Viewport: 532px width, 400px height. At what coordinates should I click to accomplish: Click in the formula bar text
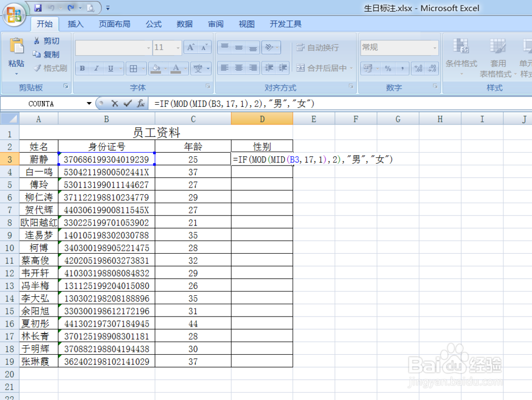[234, 104]
